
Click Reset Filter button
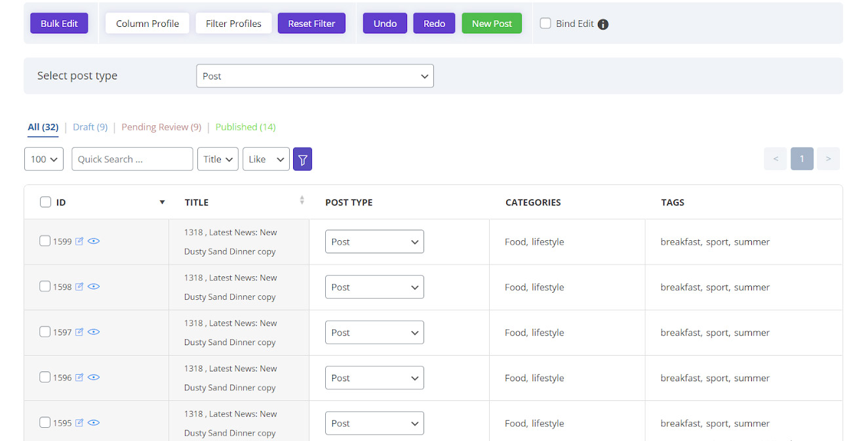(x=311, y=24)
